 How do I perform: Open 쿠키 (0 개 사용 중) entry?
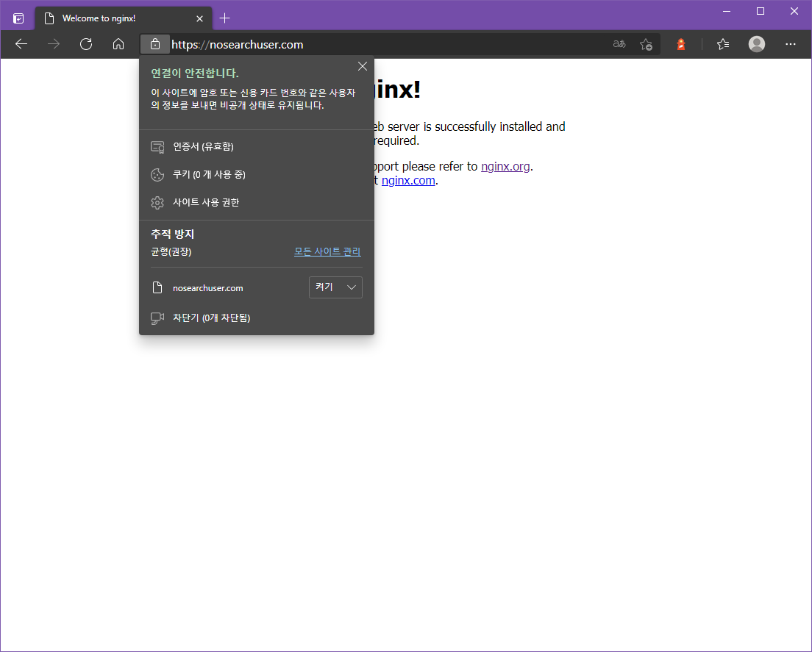click(257, 175)
